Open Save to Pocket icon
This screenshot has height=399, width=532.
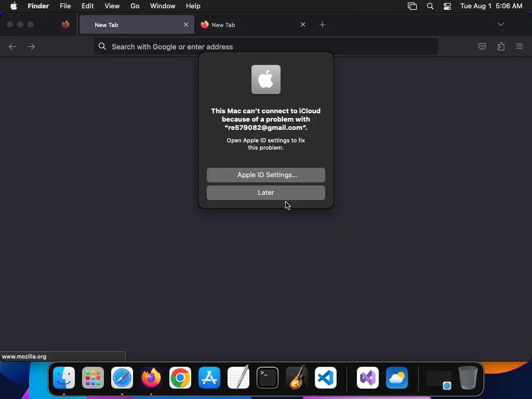point(482,46)
